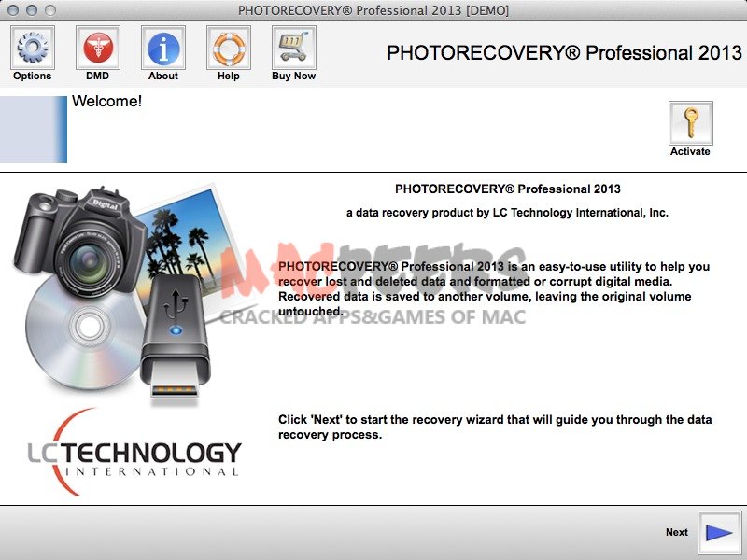The height and width of the screenshot is (560, 747).
Task: Launch the DMD medical icon
Action: pos(98,48)
